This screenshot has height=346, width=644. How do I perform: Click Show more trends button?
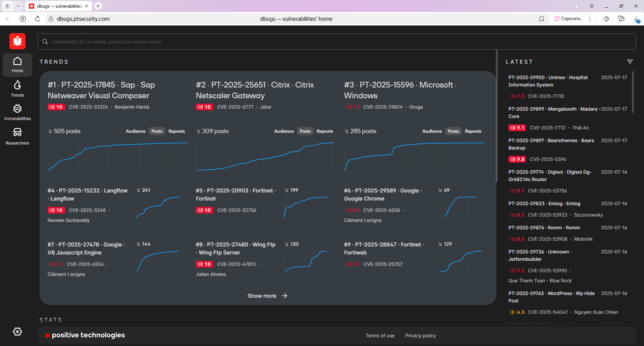click(x=267, y=296)
